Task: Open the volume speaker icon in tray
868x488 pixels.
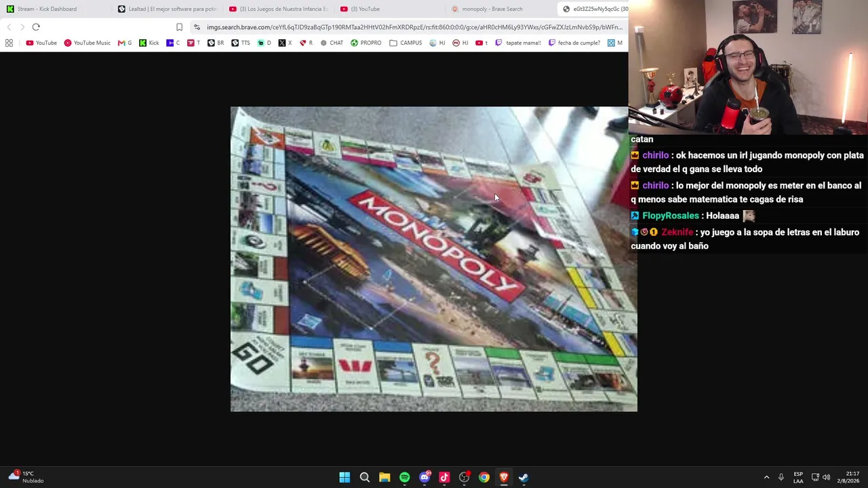Action: tap(827, 477)
